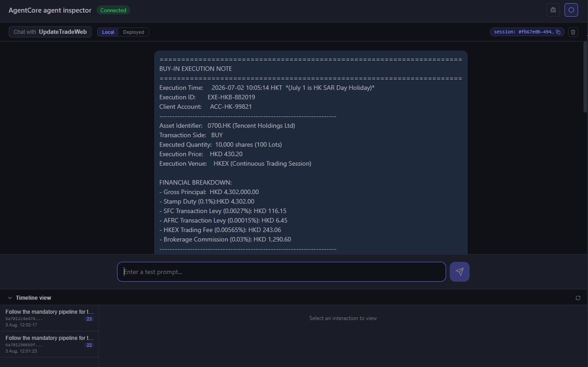Switch to Deployed mode
The height and width of the screenshot is (367, 588).
(134, 32)
